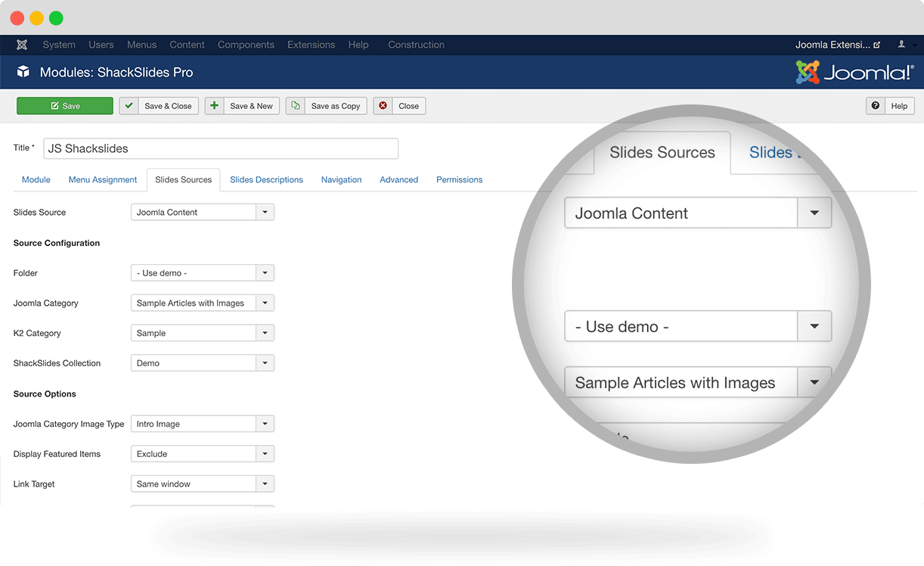Image resolution: width=924 pixels, height=566 pixels.
Task: Open the Content menu
Action: pos(188,45)
